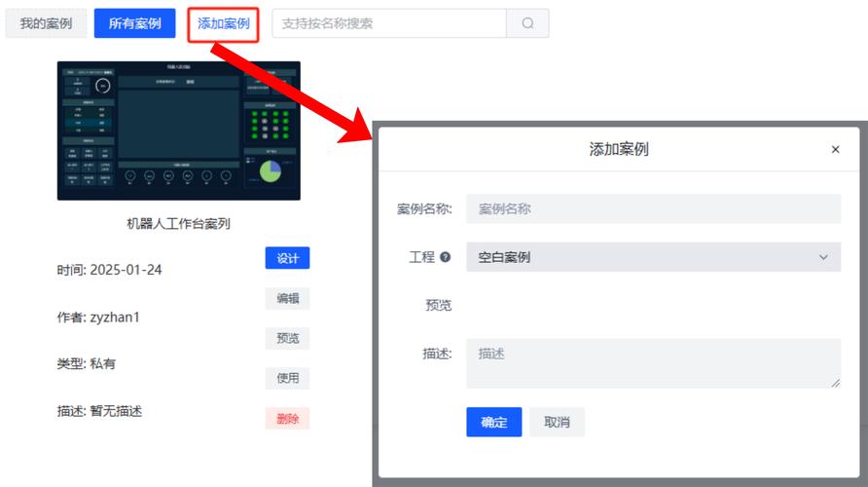Close the 添加案例 dialog with X

coord(835,150)
